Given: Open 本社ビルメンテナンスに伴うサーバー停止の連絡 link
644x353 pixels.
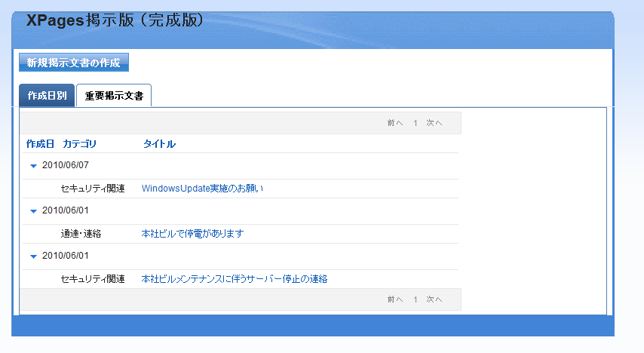Looking at the screenshot, I should 234,279.
